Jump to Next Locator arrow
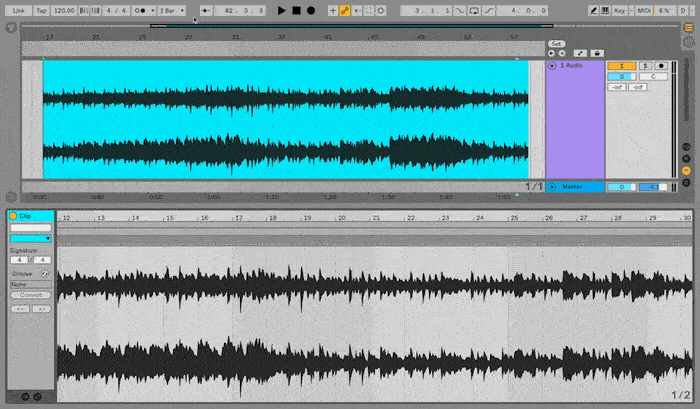 tap(562, 53)
